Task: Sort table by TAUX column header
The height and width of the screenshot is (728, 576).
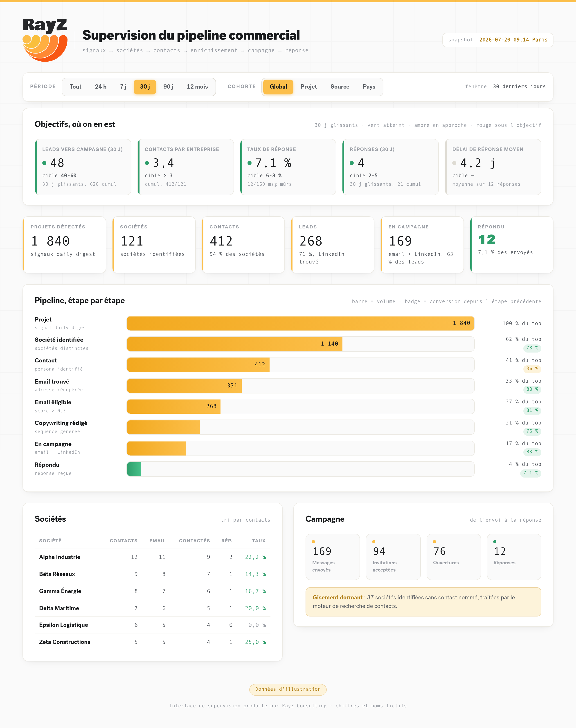Action: [259, 541]
